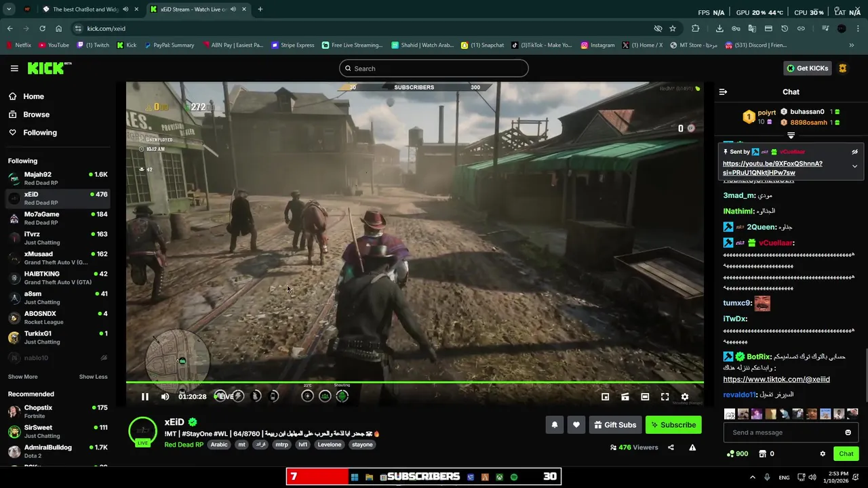Screen dimensions: 868x488
Task: Open video player settings gear
Action: click(x=685, y=396)
